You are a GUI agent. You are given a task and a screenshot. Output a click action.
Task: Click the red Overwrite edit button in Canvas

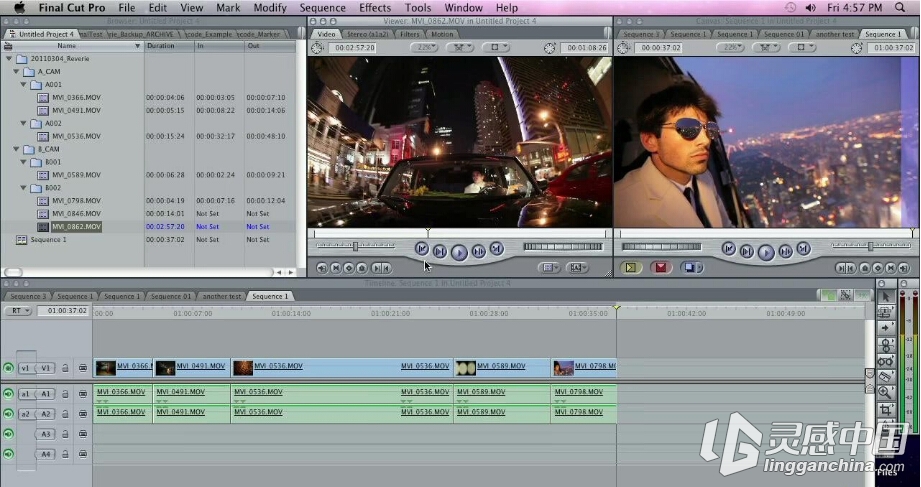pyautogui.click(x=661, y=268)
